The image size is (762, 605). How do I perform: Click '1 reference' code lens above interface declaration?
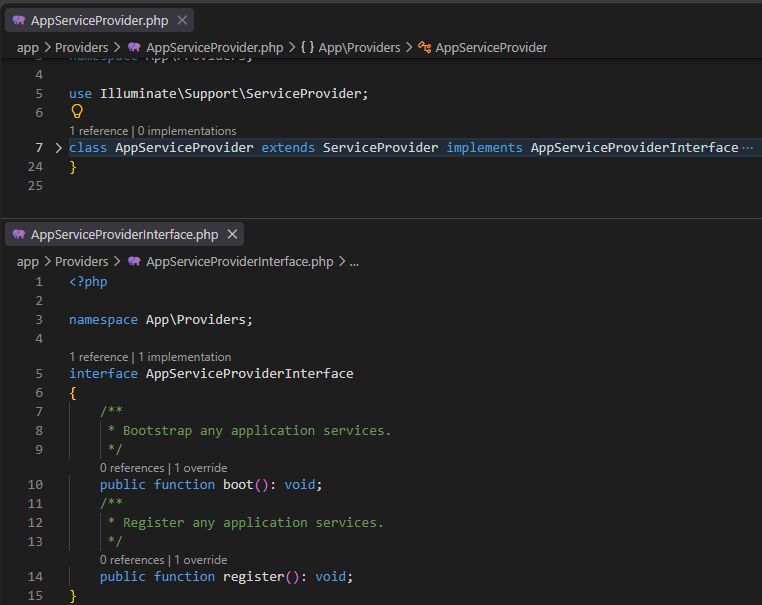pyautogui.click(x=99, y=357)
